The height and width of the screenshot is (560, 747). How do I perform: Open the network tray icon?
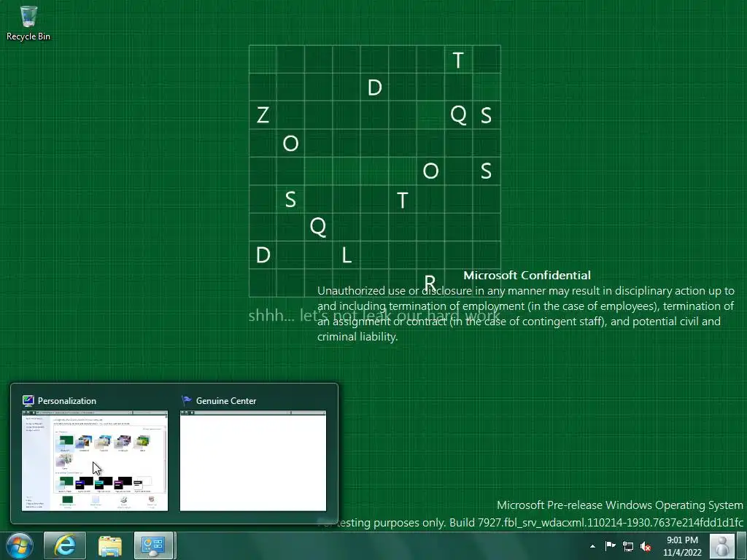628,546
